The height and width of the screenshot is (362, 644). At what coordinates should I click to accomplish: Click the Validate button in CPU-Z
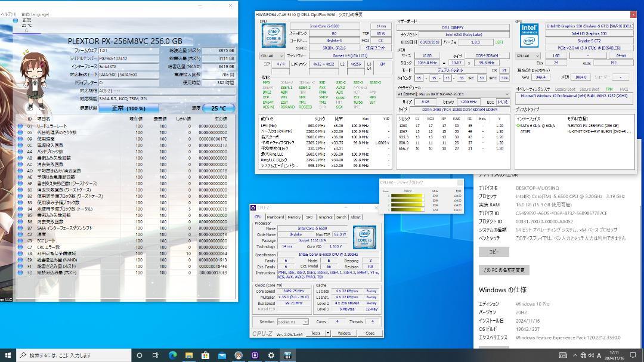(x=344, y=333)
